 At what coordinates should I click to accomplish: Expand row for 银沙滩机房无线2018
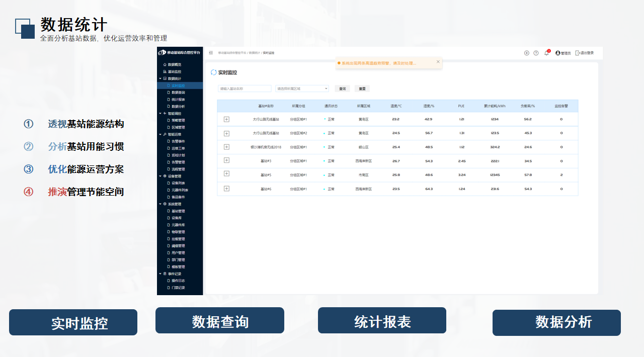click(226, 147)
